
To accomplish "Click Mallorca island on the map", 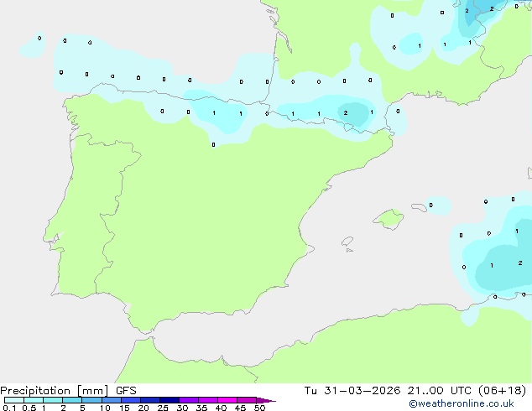I will click(389, 219).
